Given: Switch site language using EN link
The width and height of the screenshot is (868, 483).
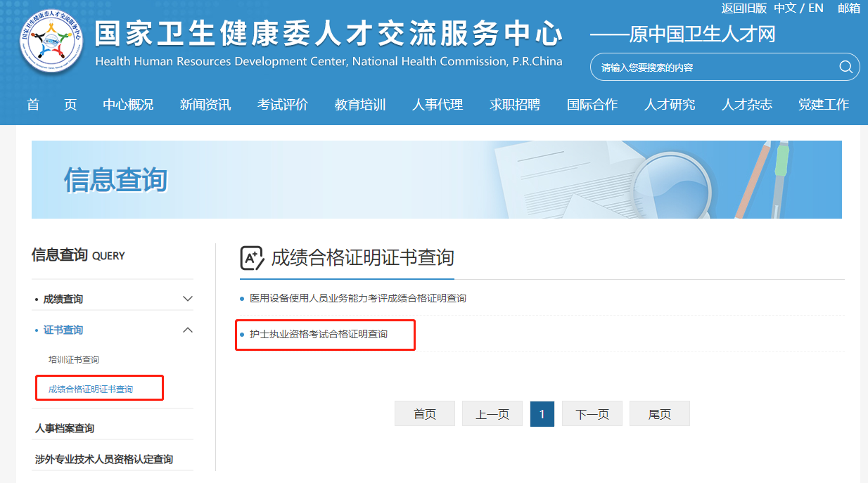Looking at the screenshot, I should click(816, 8).
